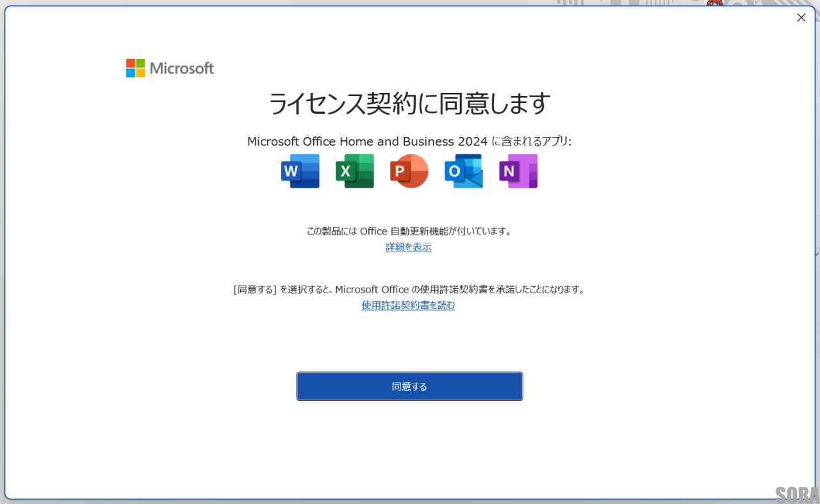The image size is (820, 504).
Task: Click the yellow square in Microsoft logo
Action: pos(140,73)
